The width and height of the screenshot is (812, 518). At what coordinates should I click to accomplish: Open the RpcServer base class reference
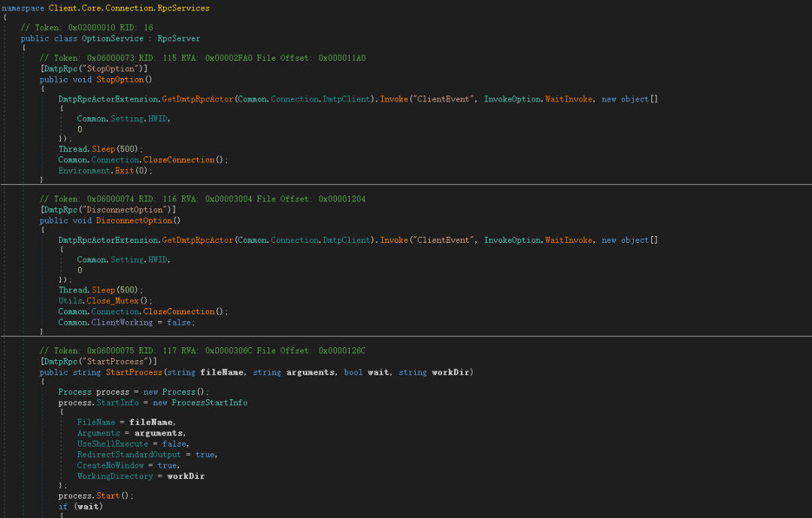tap(179, 38)
